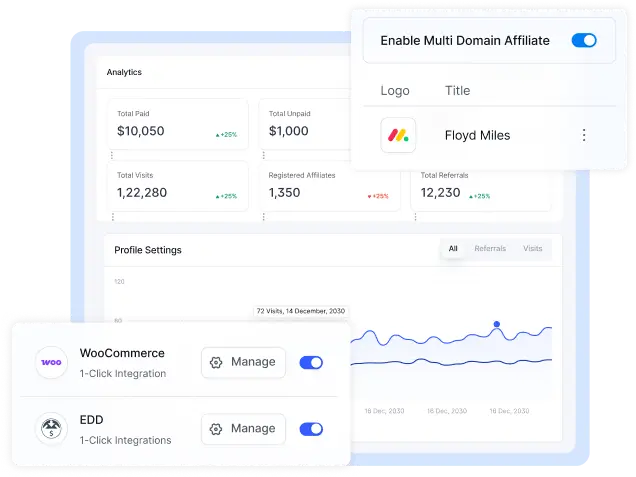Click the Profile Settings heading
The image size is (636, 477).
pyautogui.click(x=148, y=250)
